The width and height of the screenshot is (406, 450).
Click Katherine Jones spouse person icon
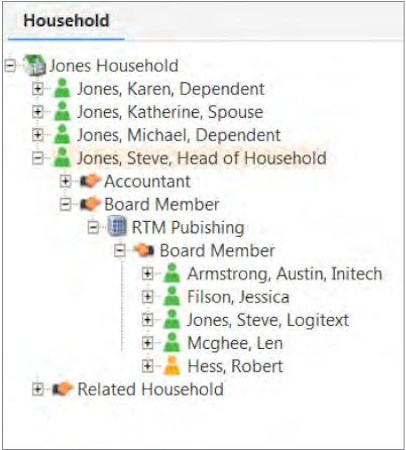pyautogui.click(x=62, y=111)
